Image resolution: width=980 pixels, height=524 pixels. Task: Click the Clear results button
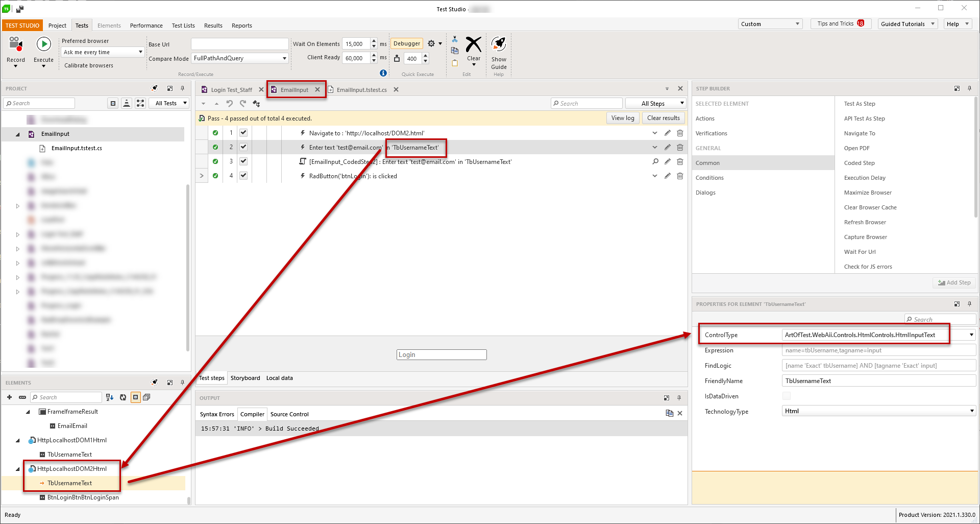pos(663,118)
